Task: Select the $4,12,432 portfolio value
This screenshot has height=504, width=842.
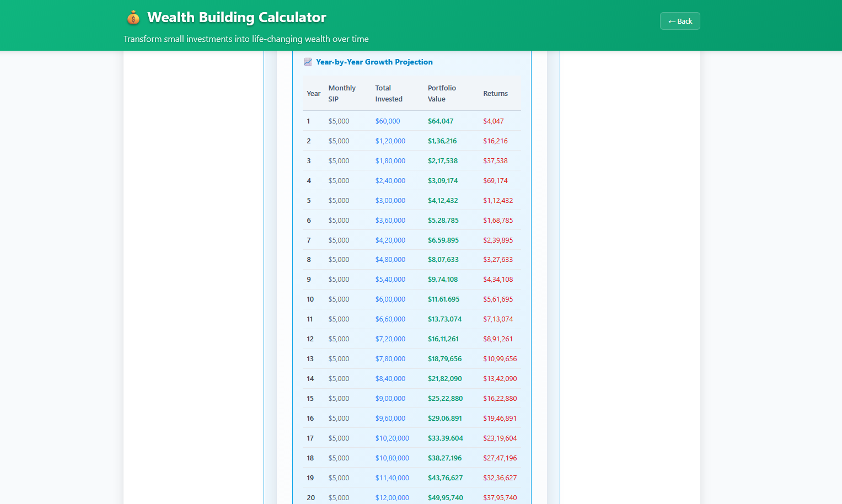Action: point(443,200)
